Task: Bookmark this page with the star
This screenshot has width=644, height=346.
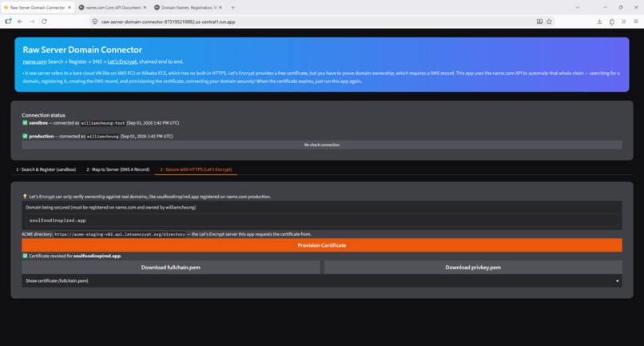Action: 549,22
